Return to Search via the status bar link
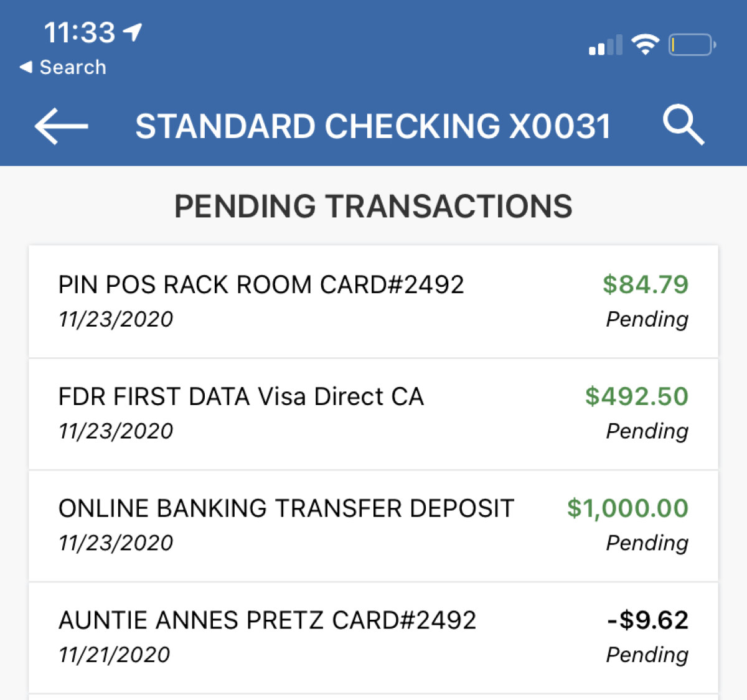Screen dimensions: 747x700 click(x=73, y=67)
